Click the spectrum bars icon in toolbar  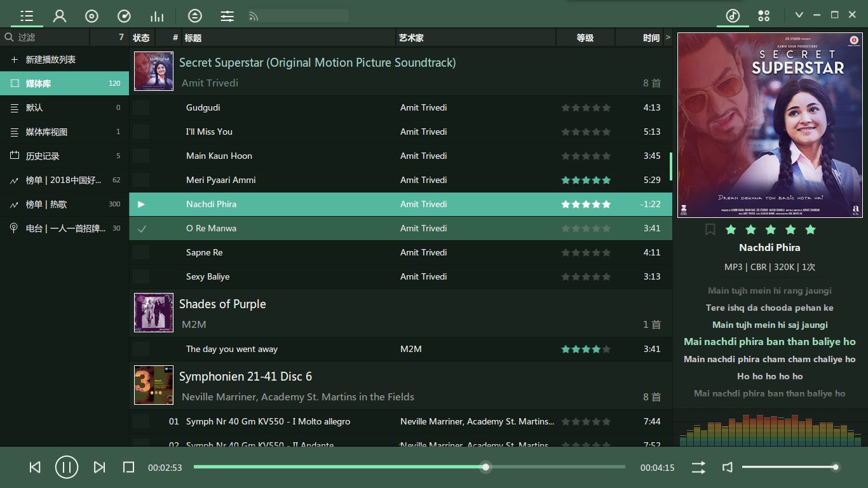pos(157,16)
